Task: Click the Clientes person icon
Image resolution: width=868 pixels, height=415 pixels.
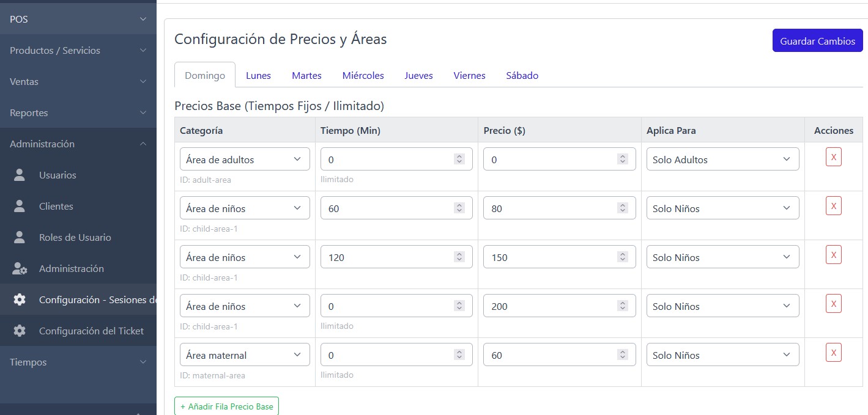Action: click(x=20, y=206)
